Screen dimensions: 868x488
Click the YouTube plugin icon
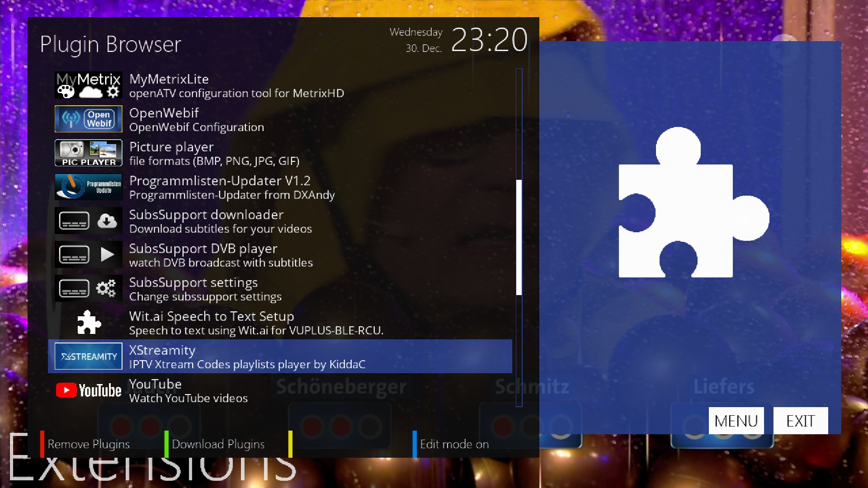pos(88,390)
